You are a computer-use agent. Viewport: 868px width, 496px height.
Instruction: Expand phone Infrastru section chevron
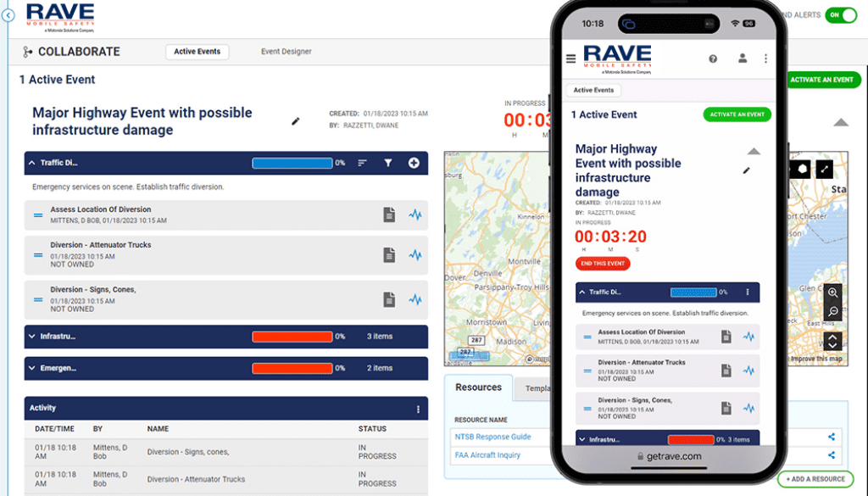581,439
